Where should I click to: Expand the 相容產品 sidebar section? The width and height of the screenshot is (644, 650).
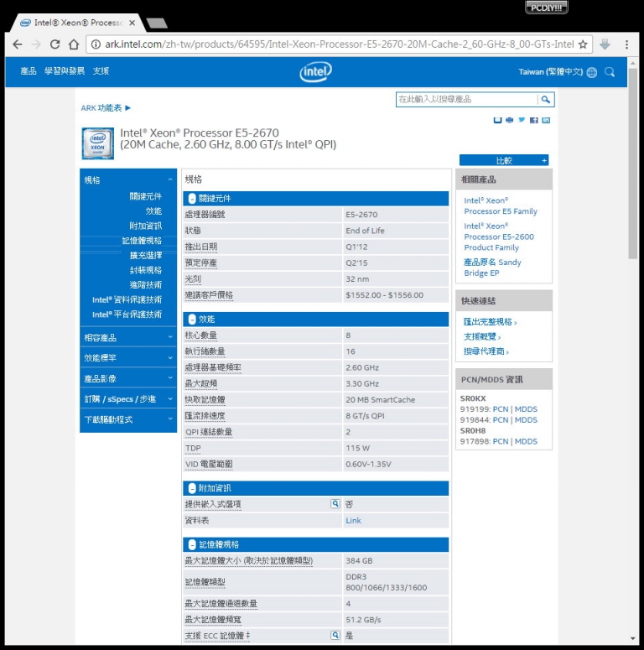click(x=128, y=337)
